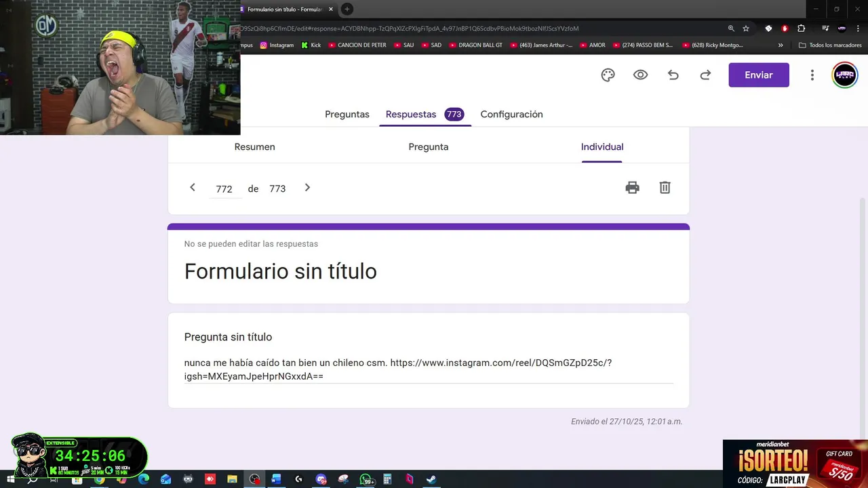
Task: Select the Pregunta responses view
Action: point(429,146)
